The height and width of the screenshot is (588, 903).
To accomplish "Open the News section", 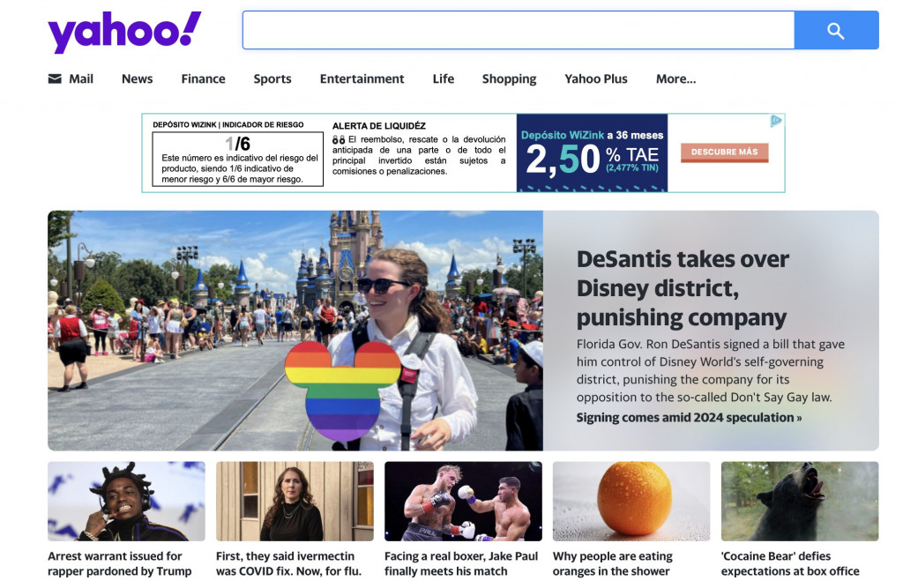I will click(x=137, y=78).
